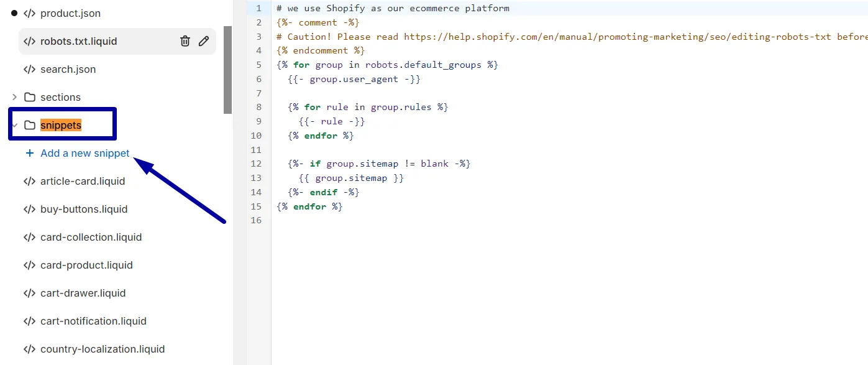Open cart-drawer.liquid snippet

(83, 293)
